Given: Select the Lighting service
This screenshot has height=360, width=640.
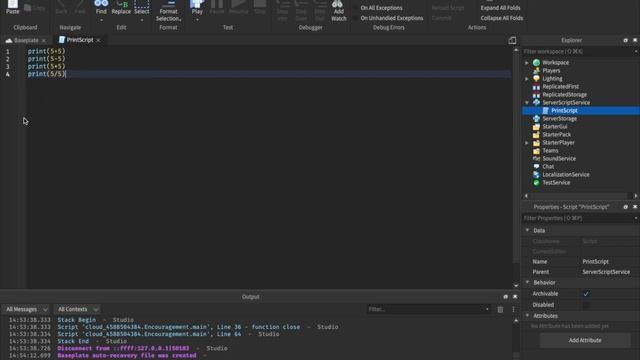Looking at the screenshot, I should point(552,78).
